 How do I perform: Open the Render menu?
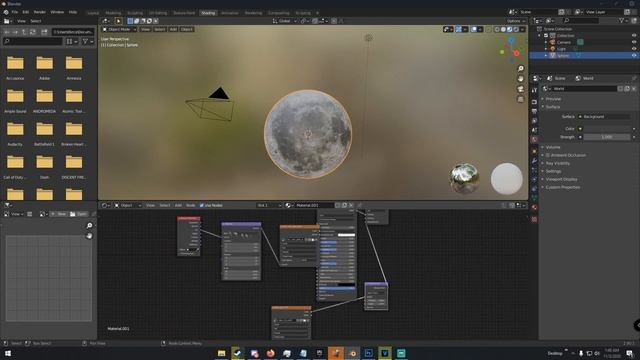click(x=40, y=12)
